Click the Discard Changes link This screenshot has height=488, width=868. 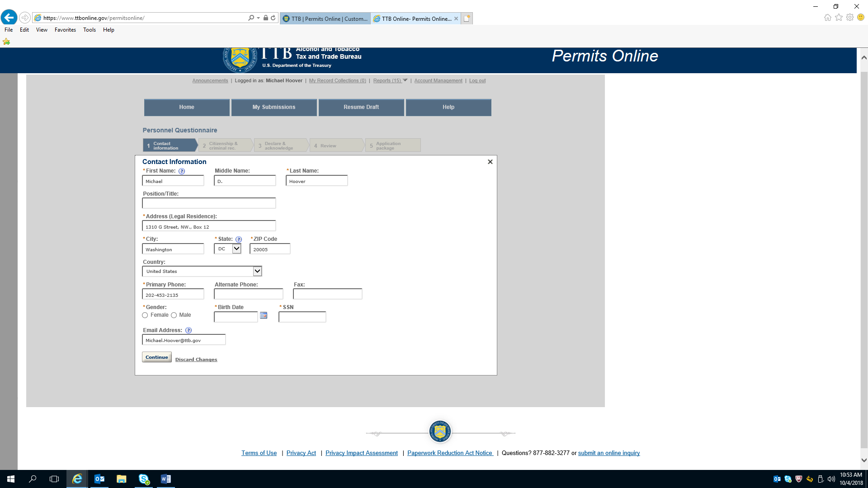pos(196,360)
